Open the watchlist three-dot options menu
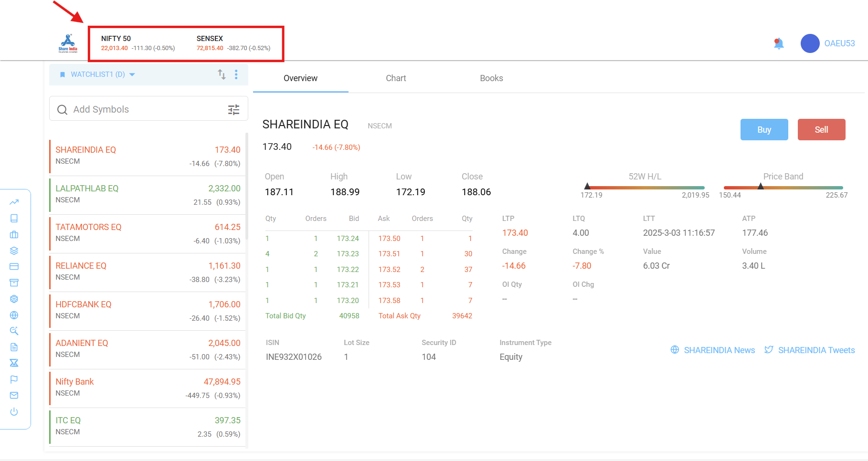The width and height of the screenshot is (868, 461). [x=236, y=74]
